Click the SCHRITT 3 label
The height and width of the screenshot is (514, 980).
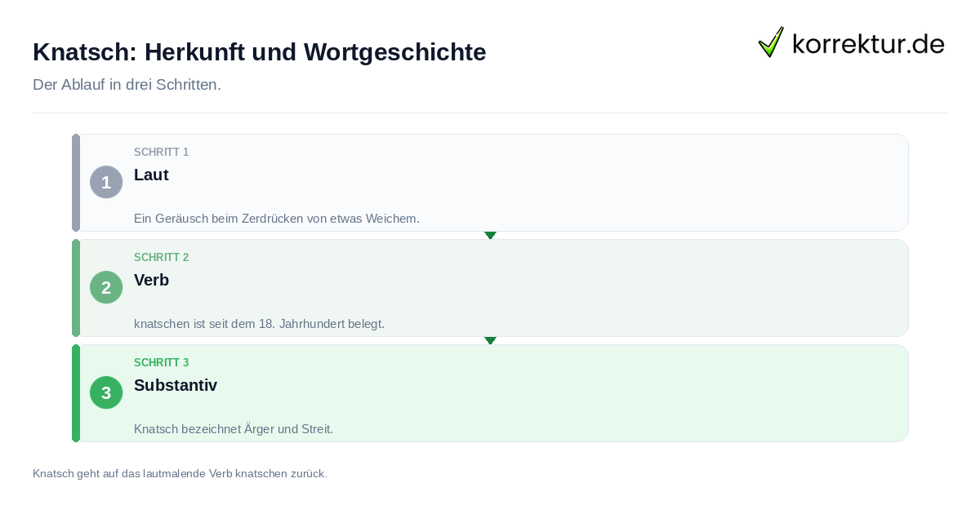point(161,363)
